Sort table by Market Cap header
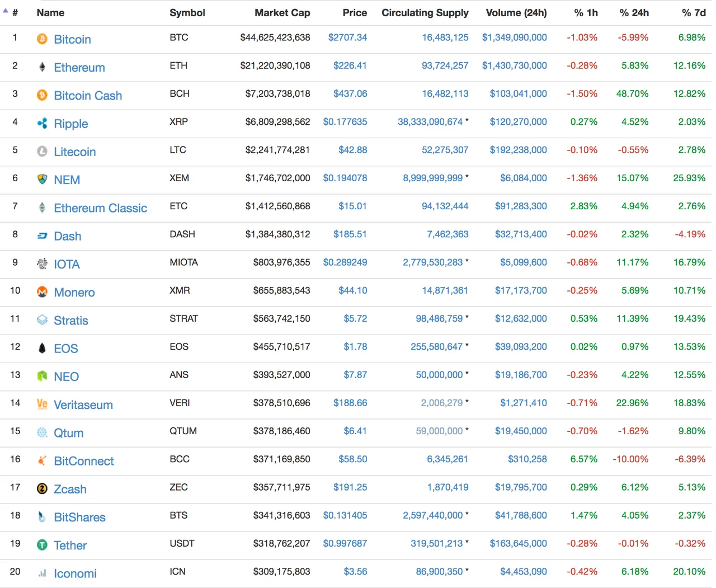 tap(282, 12)
